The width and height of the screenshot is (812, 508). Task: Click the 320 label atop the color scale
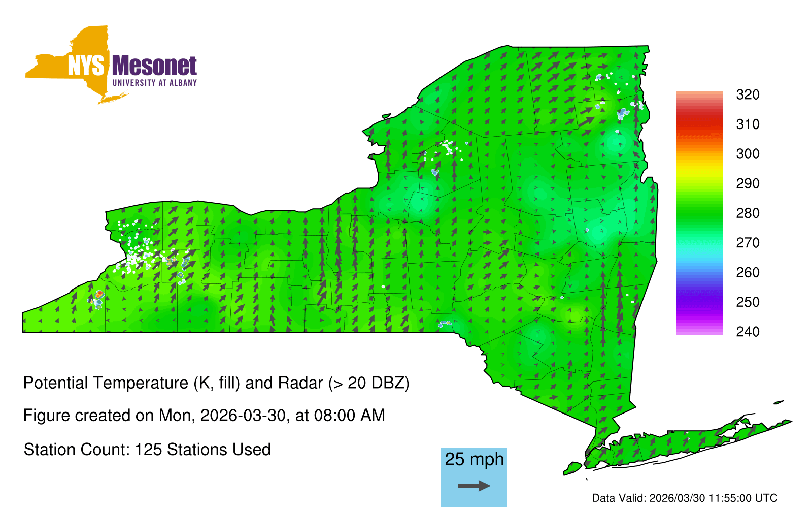(x=748, y=95)
